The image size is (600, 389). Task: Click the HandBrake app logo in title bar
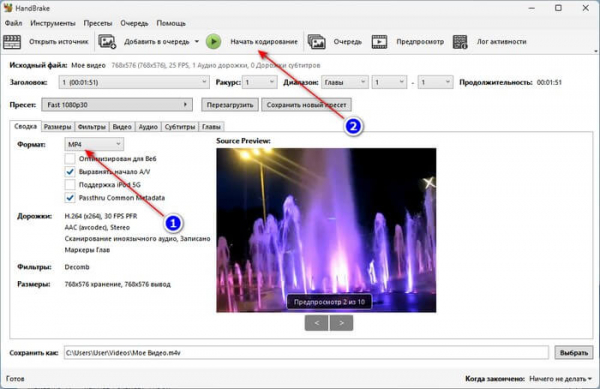click(8, 8)
